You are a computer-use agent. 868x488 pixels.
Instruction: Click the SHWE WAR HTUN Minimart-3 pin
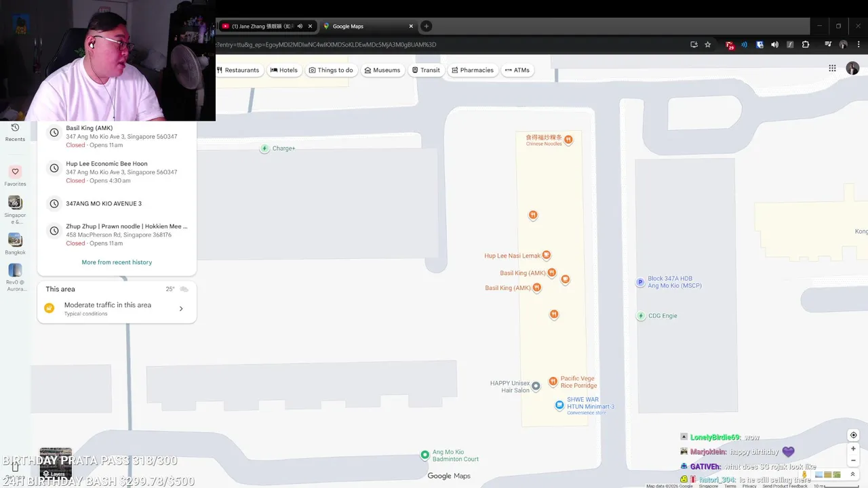(x=559, y=405)
